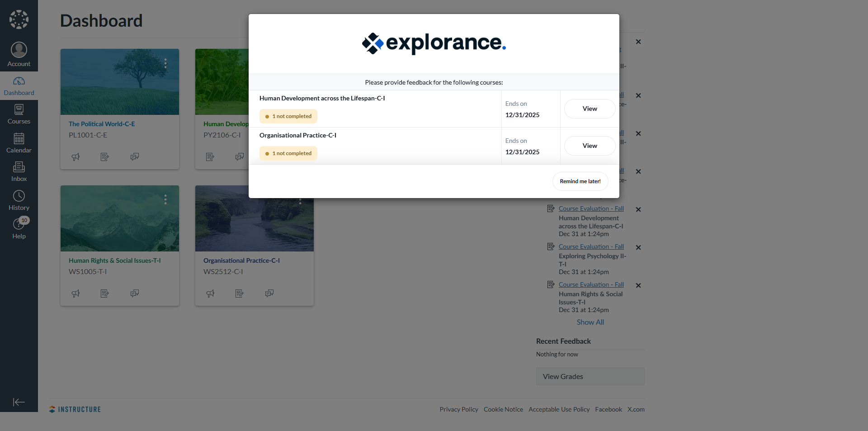Click the Instructure logo in the footer

point(75,409)
